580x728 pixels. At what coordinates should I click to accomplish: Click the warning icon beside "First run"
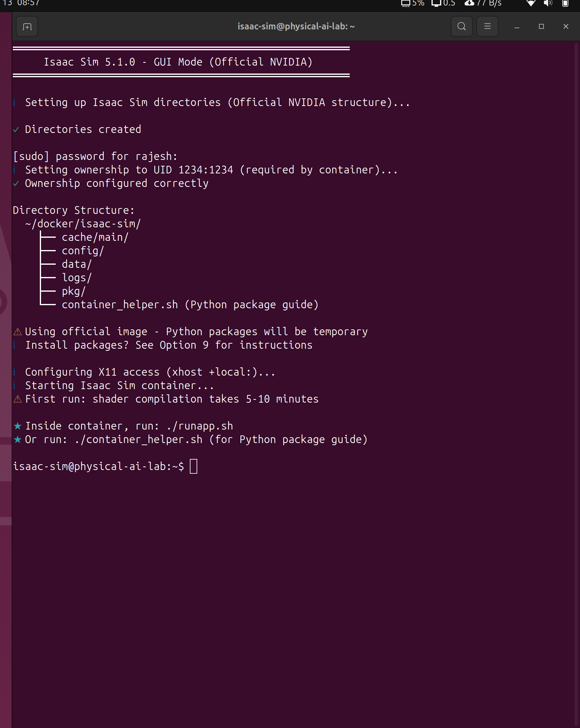[x=17, y=399]
